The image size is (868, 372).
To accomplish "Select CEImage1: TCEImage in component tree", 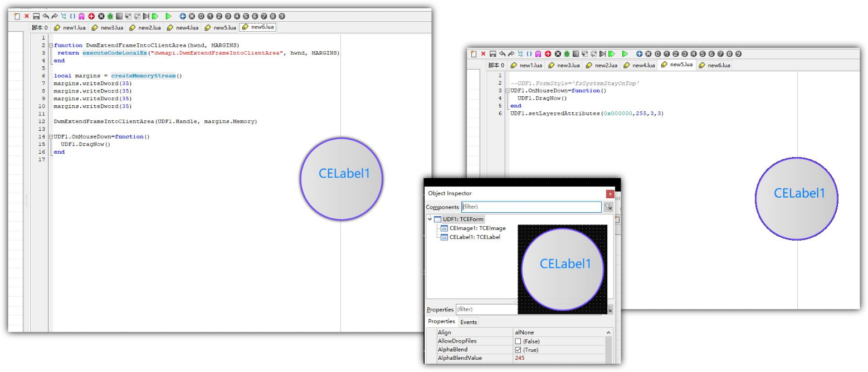I will coord(477,228).
